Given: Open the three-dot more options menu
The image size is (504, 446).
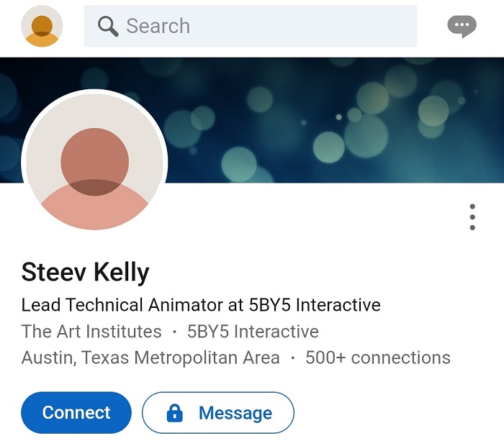Looking at the screenshot, I should click(x=472, y=217).
